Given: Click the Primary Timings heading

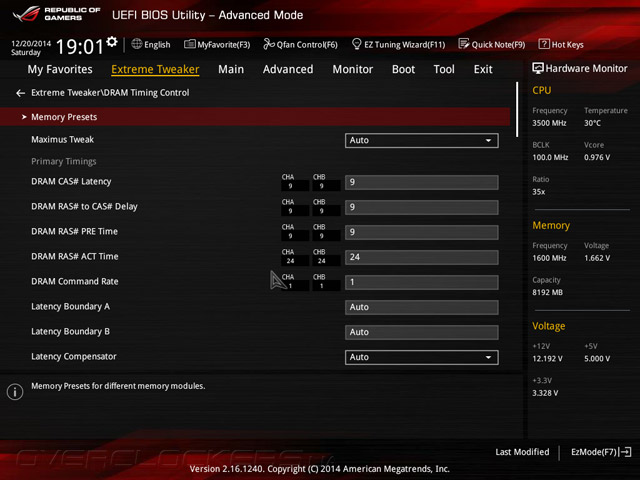Looking at the screenshot, I should [64, 161].
